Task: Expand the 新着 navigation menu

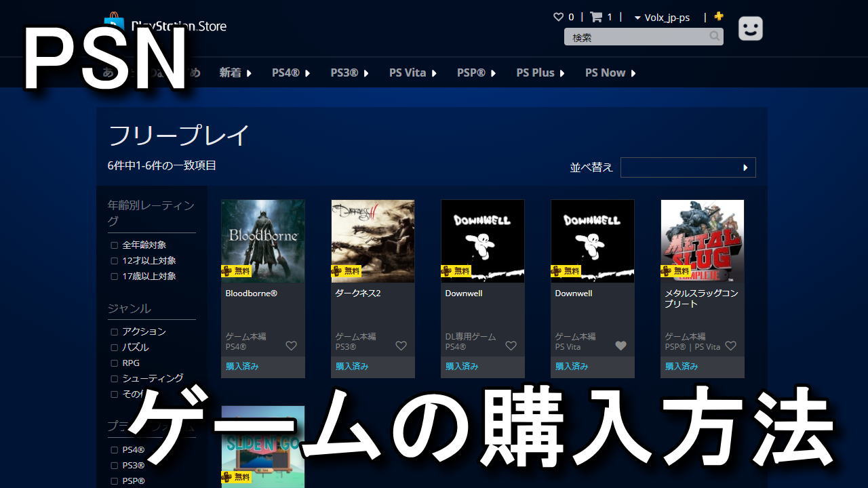Action: pos(235,73)
